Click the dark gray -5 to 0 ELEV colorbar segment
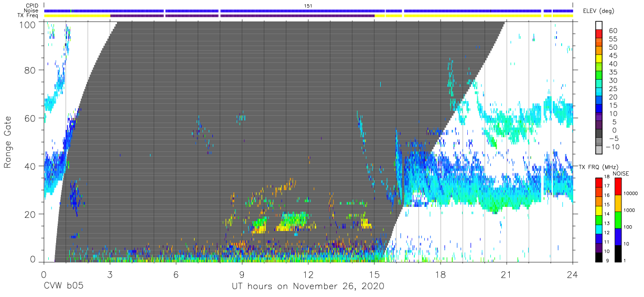The height and width of the screenshot is (297, 644). pos(599,133)
